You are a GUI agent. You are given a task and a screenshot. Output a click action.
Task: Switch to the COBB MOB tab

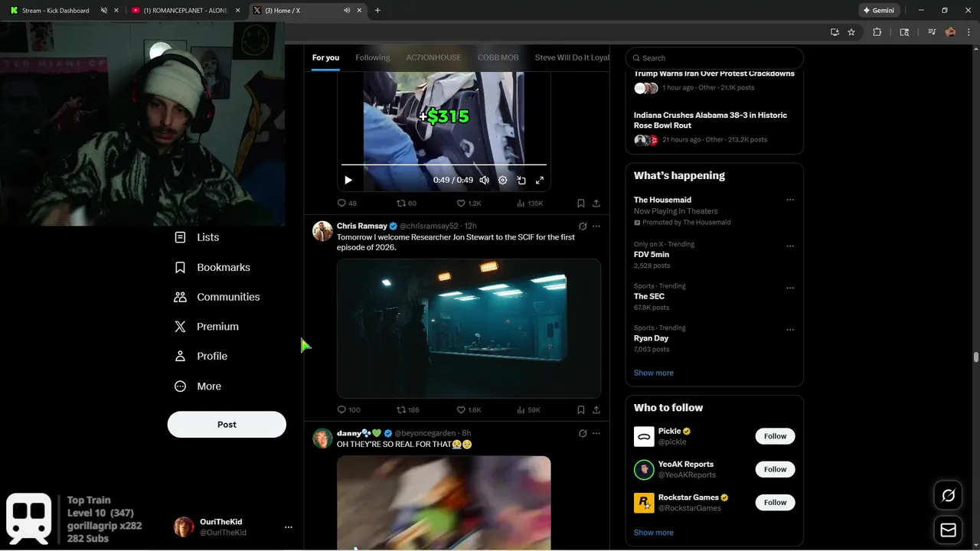point(498,57)
